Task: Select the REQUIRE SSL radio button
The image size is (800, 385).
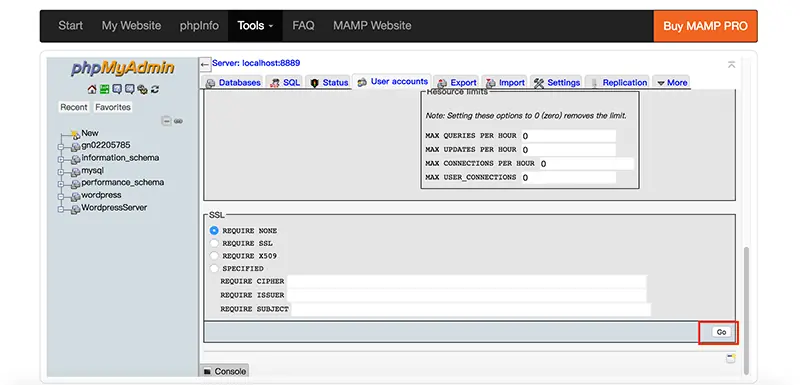Action: [x=214, y=243]
